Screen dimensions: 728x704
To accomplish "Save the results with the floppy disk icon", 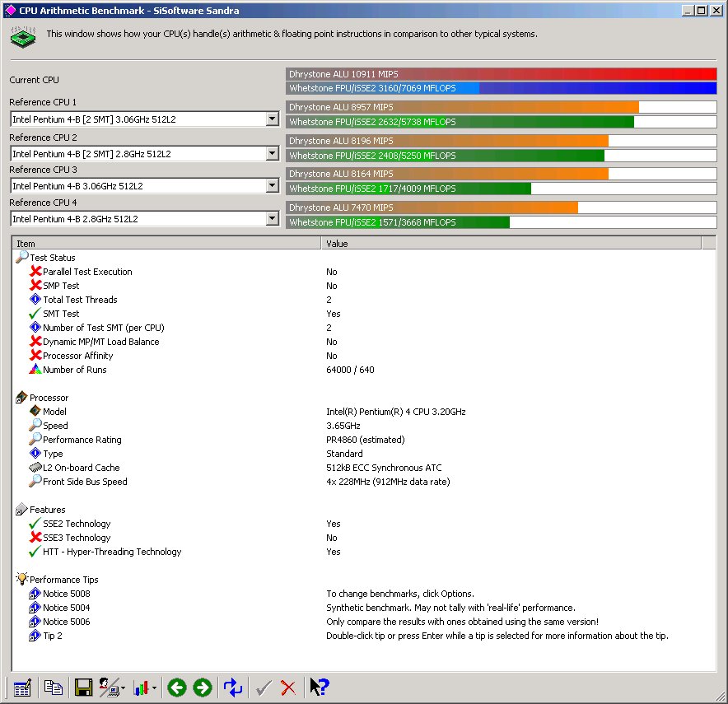I will point(83,688).
